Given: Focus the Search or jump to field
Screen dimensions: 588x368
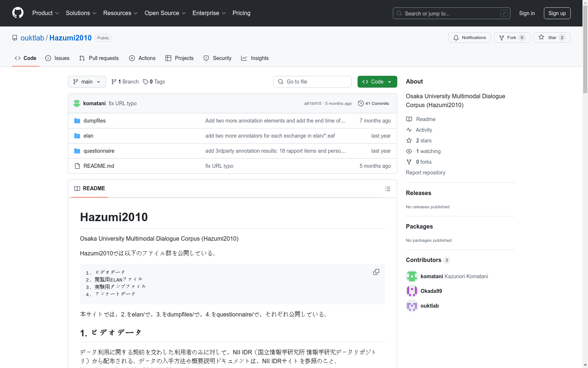Looking at the screenshot, I should (452, 13).
